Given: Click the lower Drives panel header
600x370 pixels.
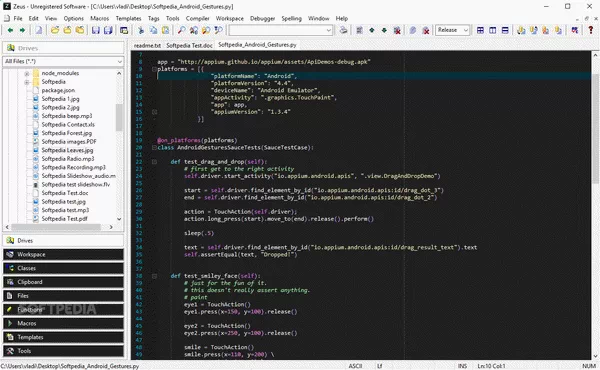Looking at the screenshot, I should [64, 241].
